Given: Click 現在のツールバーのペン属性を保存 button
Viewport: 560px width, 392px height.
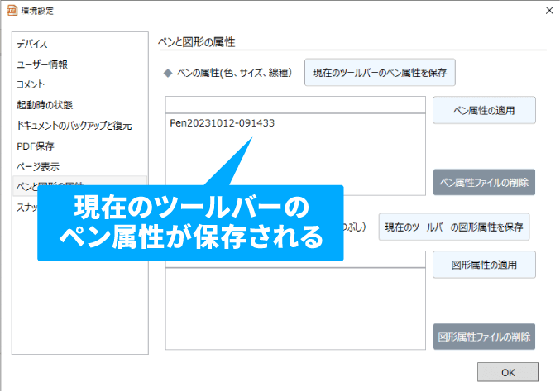Looking at the screenshot, I should (380, 73).
